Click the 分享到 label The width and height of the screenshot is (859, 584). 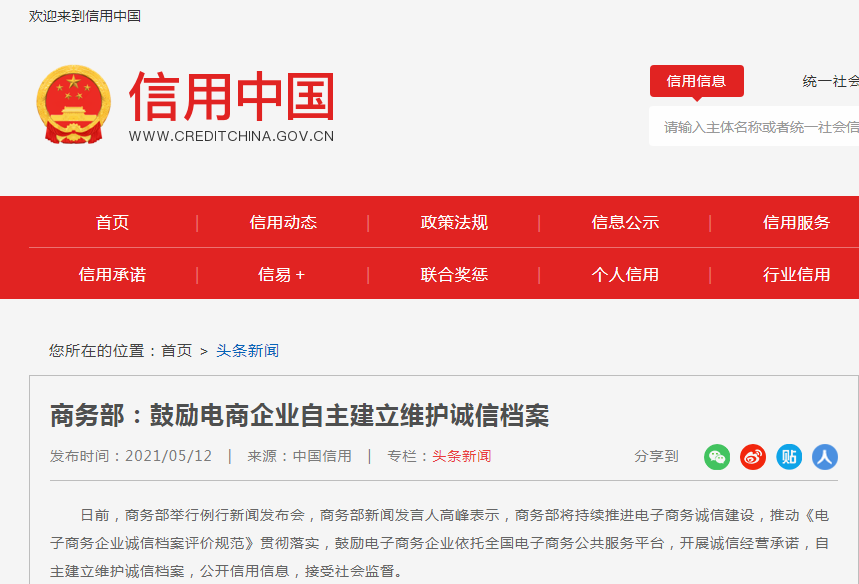click(x=656, y=456)
